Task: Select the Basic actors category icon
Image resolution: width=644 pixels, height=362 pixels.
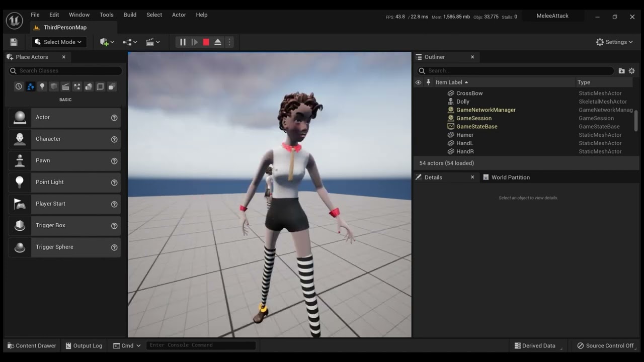Action: (x=31, y=86)
